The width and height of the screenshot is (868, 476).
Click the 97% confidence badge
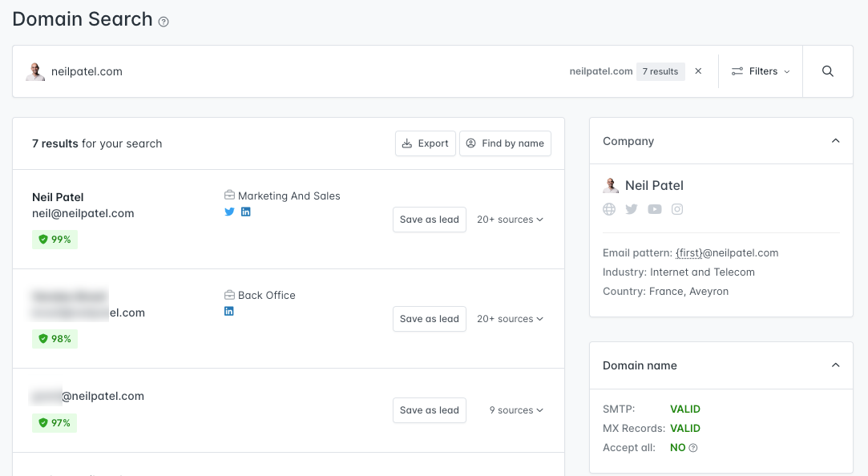55,423
